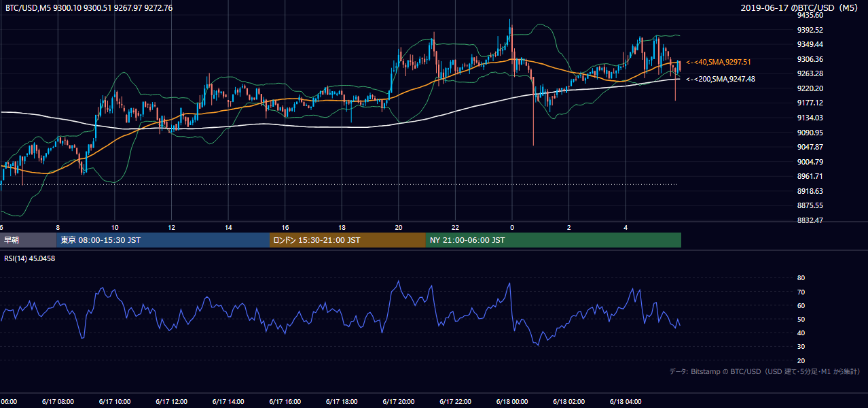Viewport: 868px width, 408px height.
Task: Click hour label 14 under the price chart
Action: point(228,228)
